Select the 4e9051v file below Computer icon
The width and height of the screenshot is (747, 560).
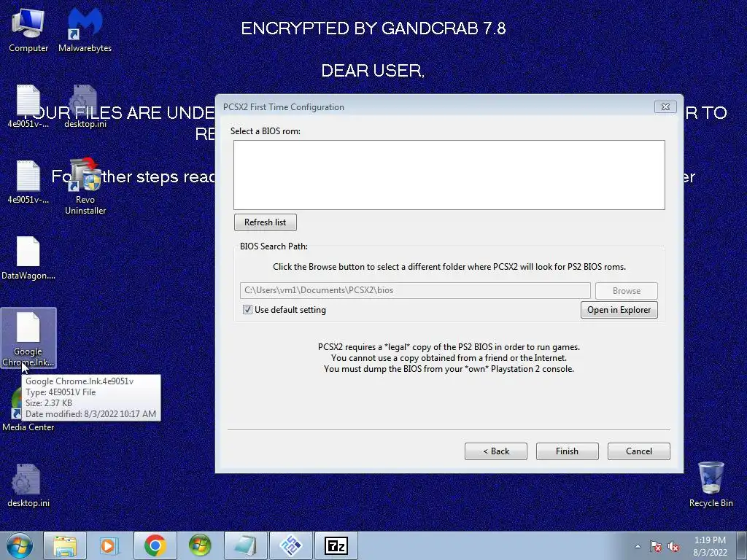[28, 106]
